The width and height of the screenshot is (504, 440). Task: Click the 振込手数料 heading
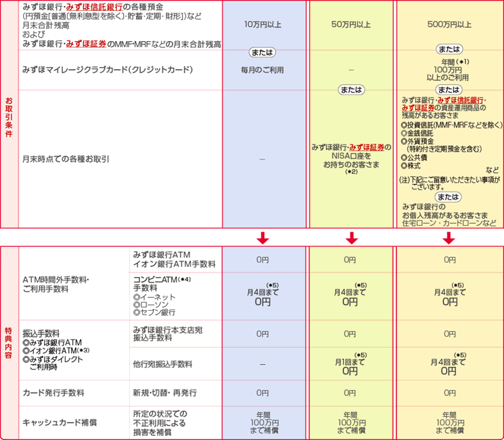[41, 333]
